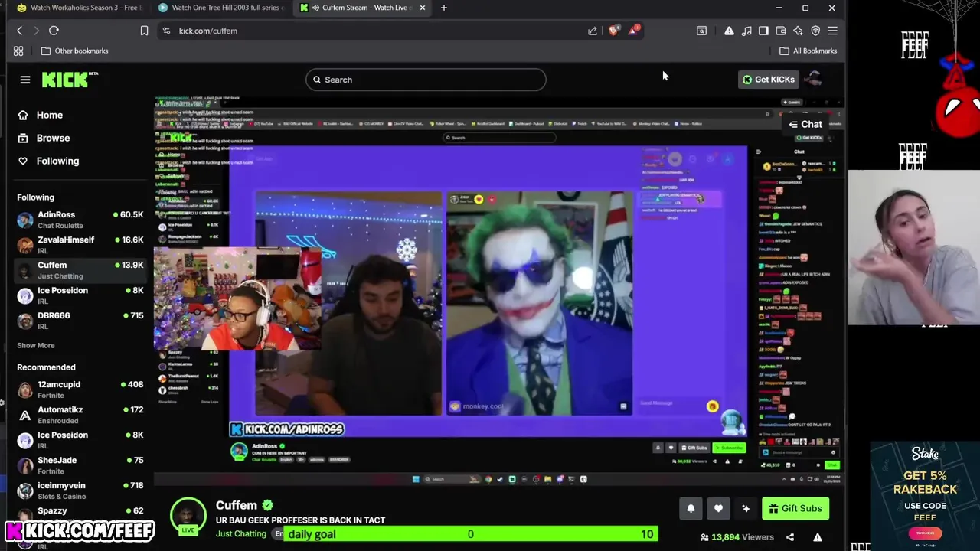This screenshot has height=551, width=980.
Task: Open the user profile avatar menu
Action: (x=815, y=80)
